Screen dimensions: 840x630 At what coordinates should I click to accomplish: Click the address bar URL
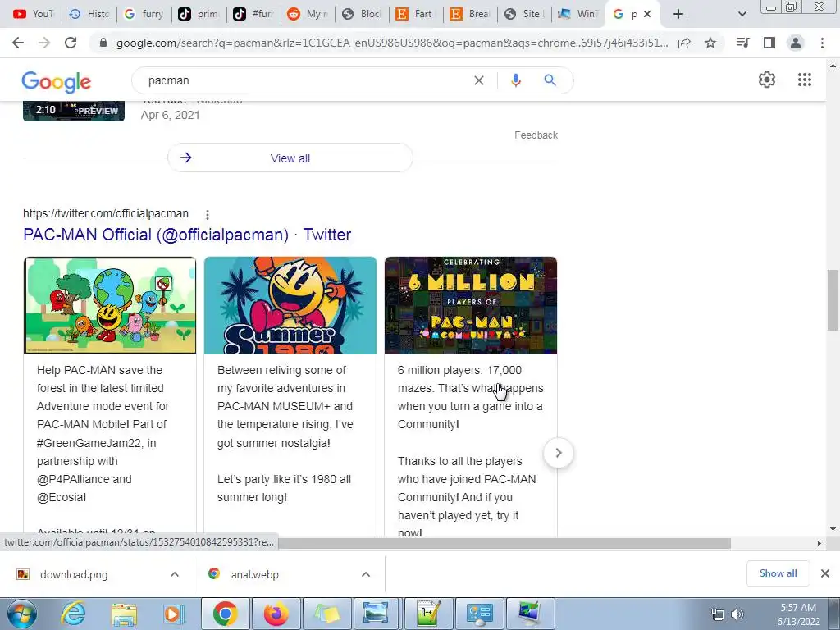coord(391,43)
